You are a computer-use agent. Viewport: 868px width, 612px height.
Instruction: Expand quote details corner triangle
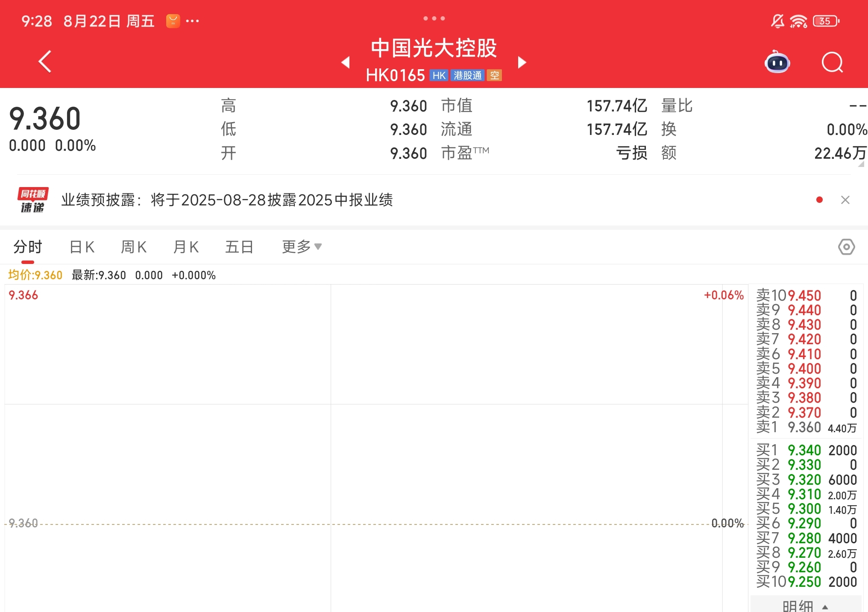861,164
